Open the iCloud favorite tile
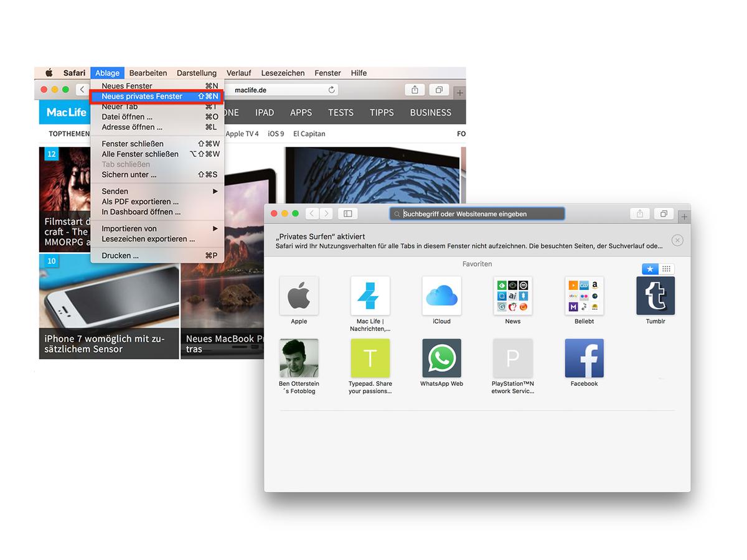Image resolution: width=747 pixels, height=560 pixels. coord(441,296)
